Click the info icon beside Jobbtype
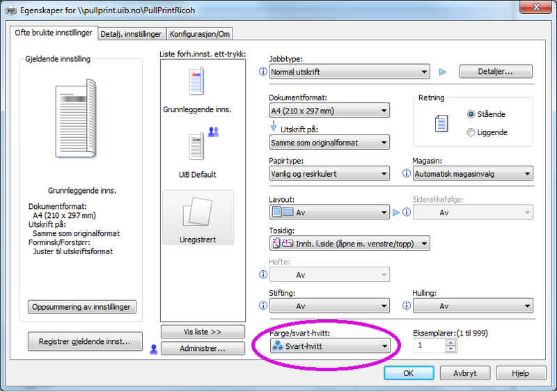Screen dimensions: 557x392 tap(263, 72)
